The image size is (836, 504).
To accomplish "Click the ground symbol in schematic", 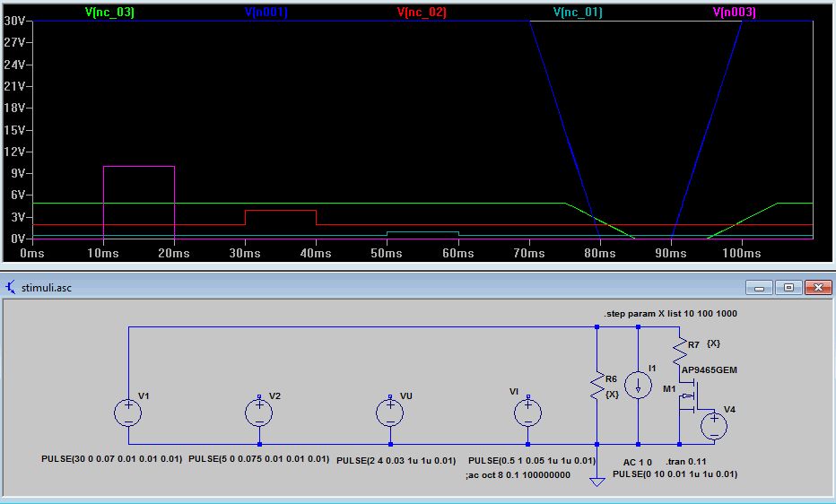I will (597, 481).
